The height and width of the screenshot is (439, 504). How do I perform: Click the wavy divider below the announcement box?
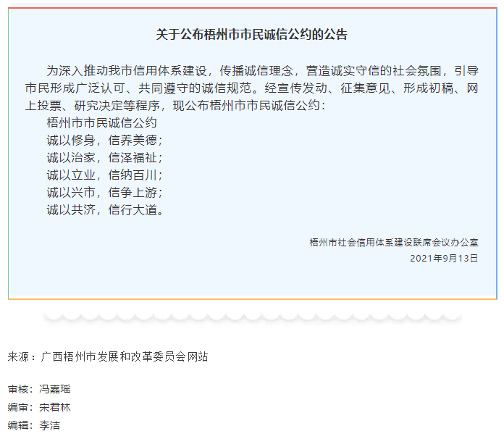252,317
